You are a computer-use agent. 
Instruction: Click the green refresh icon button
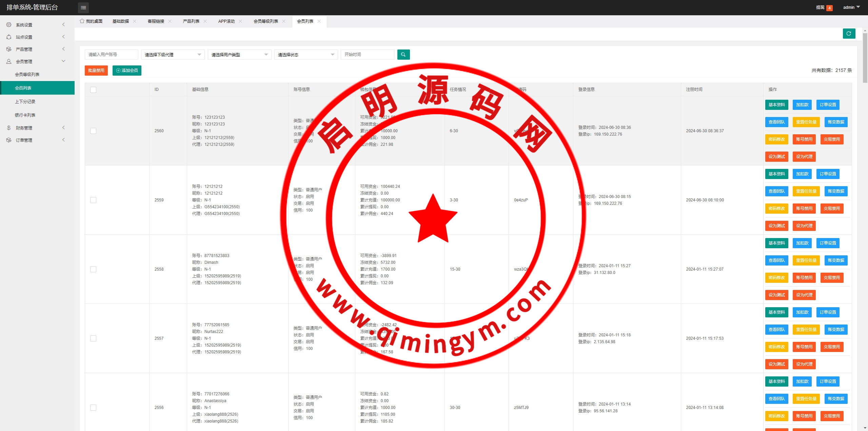click(x=849, y=34)
